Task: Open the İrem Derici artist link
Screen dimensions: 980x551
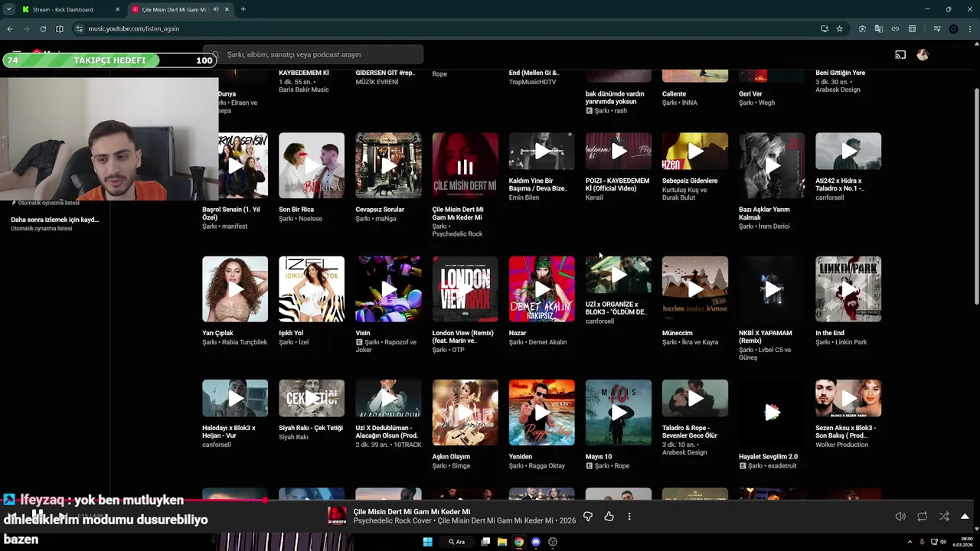Action: click(773, 227)
